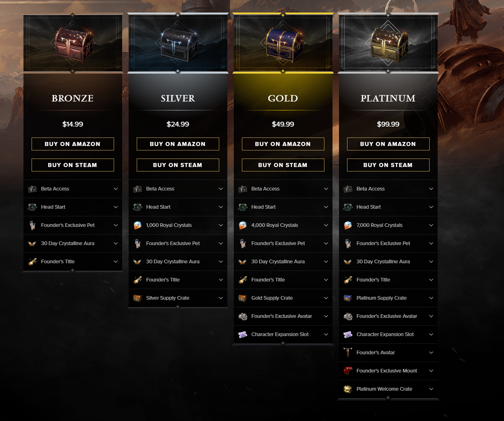Click the Platinum Founder's Avatar icon
The image size is (504, 421).
pyautogui.click(x=348, y=353)
